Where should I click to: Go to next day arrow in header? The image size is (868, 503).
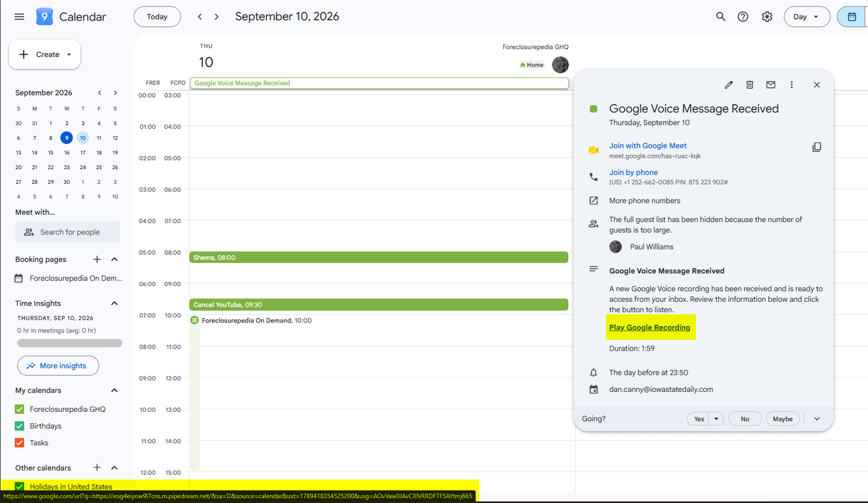(x=217, y=17)
